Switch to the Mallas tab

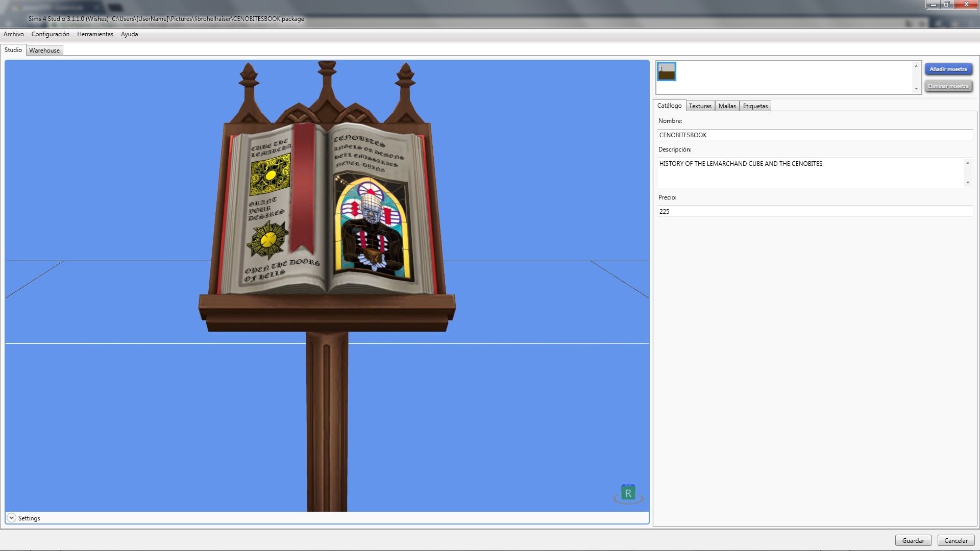point(727,106)
